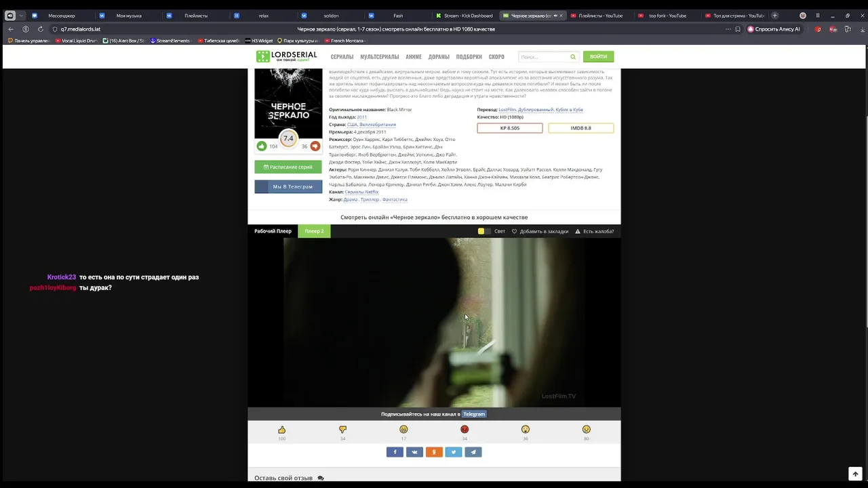Share the page on Twitter
Screen dimensions: 868x488
(x=454, y=452)
